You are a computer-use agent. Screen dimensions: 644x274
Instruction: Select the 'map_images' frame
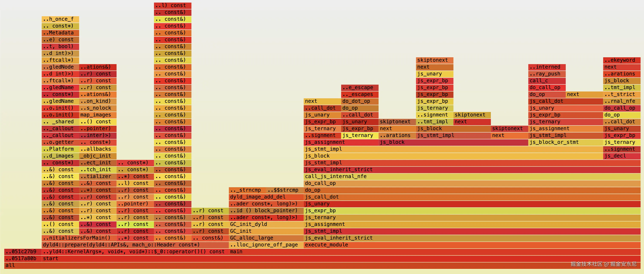[x=98, y=115]
